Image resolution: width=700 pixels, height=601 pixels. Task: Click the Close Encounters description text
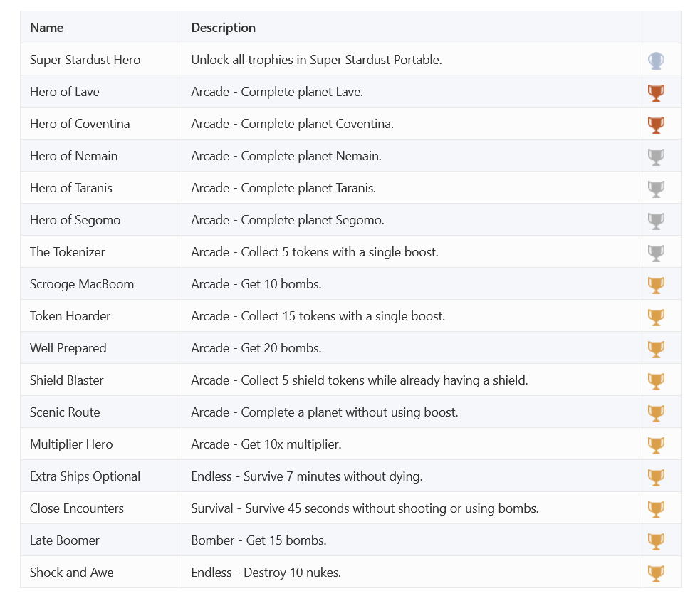pos(365,508)
